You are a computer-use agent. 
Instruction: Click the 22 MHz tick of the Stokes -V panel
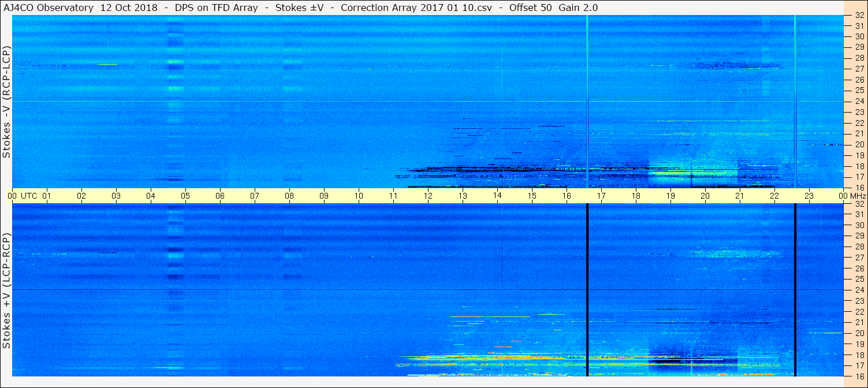click(859, 123)
